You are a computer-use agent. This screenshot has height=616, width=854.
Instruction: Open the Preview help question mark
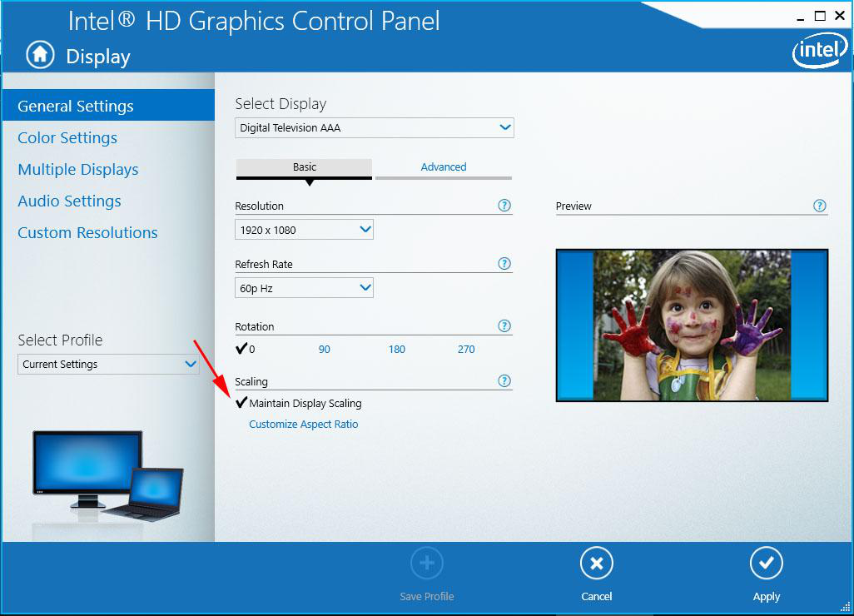click(820, 206)
